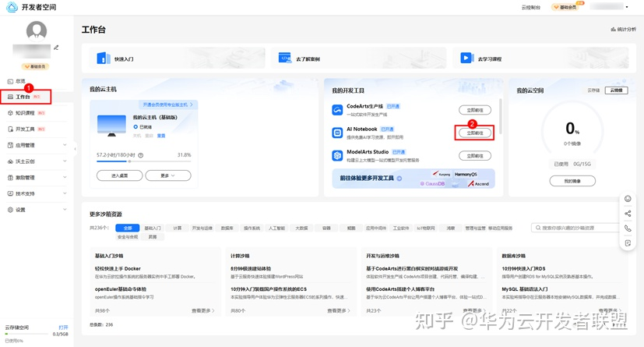This screenshot has width=644, height=347.
Task: Click the 我的镜像 button
Action: 572,181
